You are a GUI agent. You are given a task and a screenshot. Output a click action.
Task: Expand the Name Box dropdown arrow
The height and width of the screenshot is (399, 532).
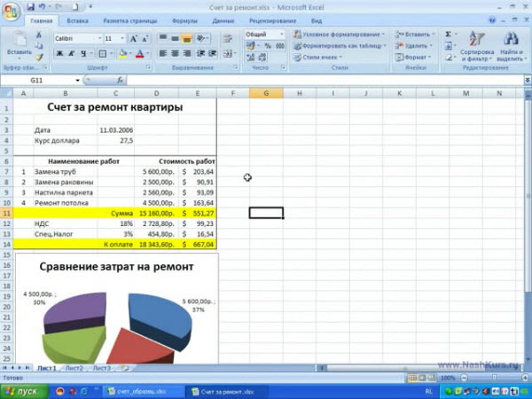[77, 81]
